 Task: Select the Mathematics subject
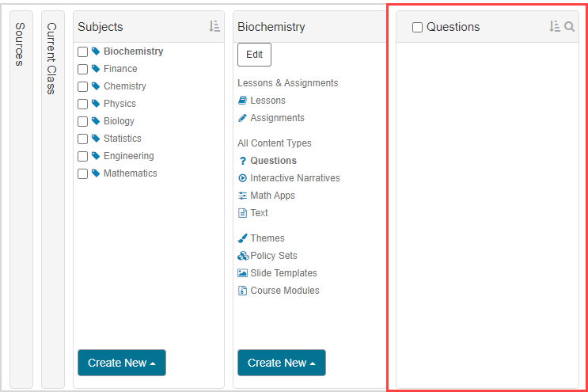130,173
